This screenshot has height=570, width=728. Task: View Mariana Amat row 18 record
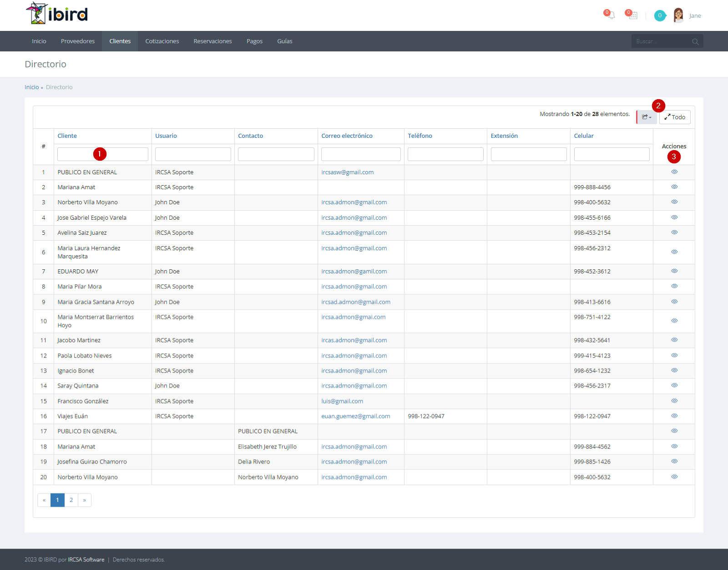[x=674, y=446]
